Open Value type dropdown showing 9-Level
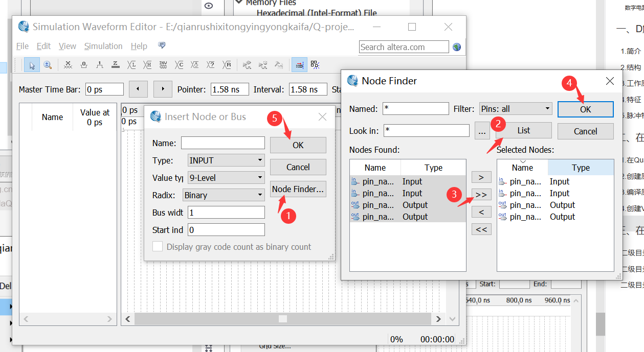Viewport: 644px width, 352px height. pyautogui.click(x=226, y=178)
